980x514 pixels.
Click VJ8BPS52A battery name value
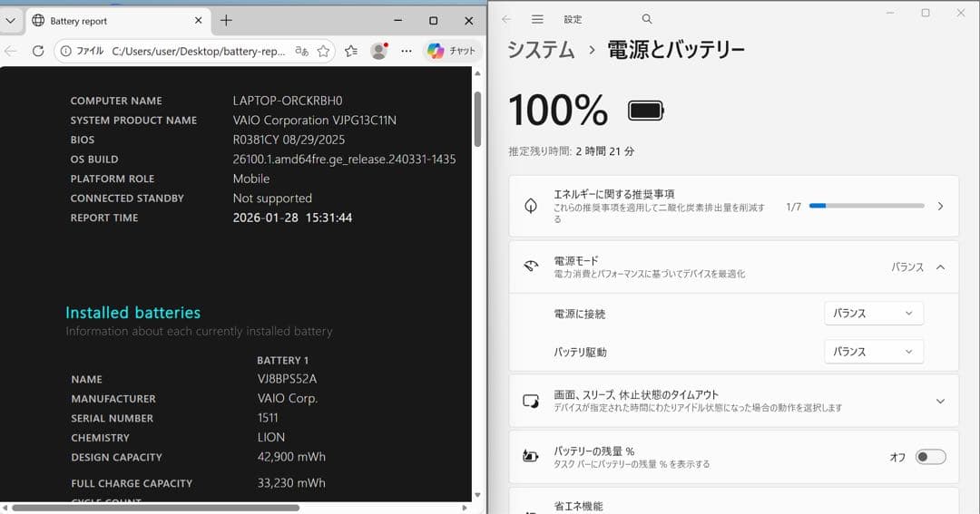tap(287, 379)
